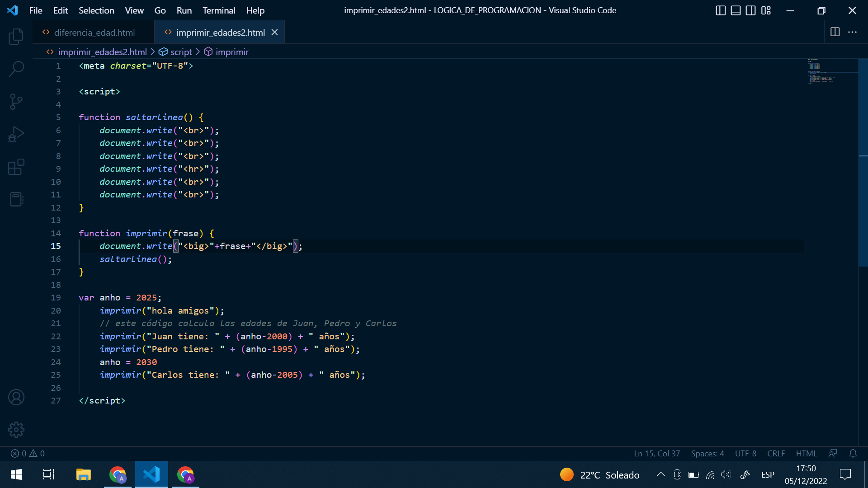Screen dimensions: 868x488
Task: Open volume control in system tray
Action: point(726,474)
